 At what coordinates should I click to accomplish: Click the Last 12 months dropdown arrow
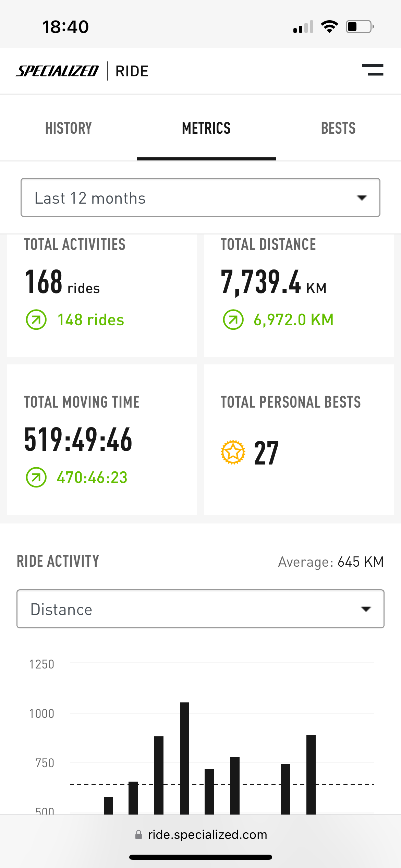pos(362,198)
